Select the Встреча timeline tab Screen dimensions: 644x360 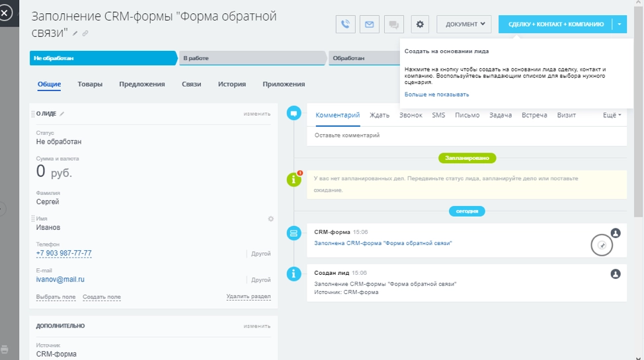pyautogui.click(x=534, y=116)
